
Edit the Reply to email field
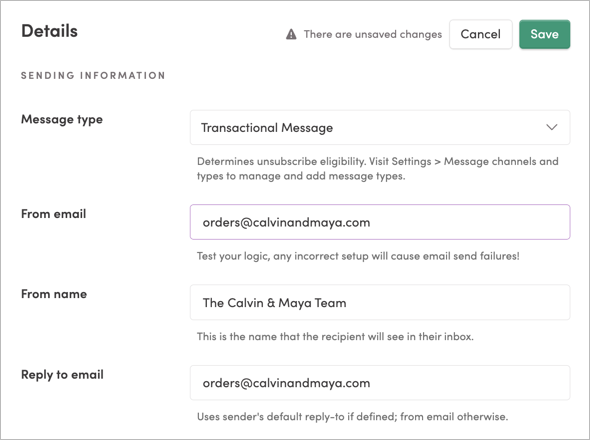(x=380, y=383)
